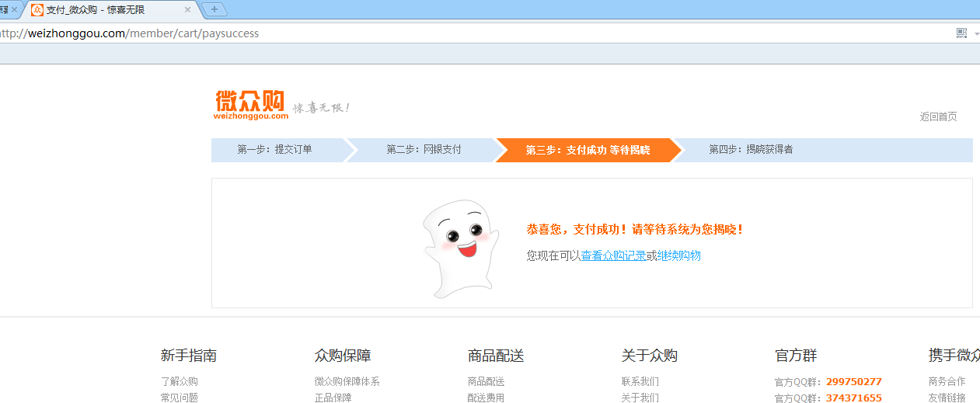Select step 第二步：网银支付

424,150
